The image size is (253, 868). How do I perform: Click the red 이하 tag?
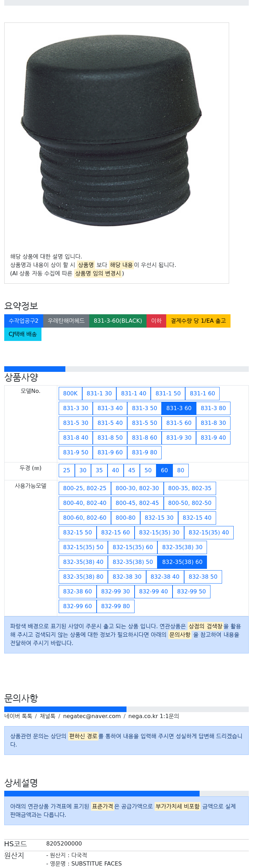(156, 321)
